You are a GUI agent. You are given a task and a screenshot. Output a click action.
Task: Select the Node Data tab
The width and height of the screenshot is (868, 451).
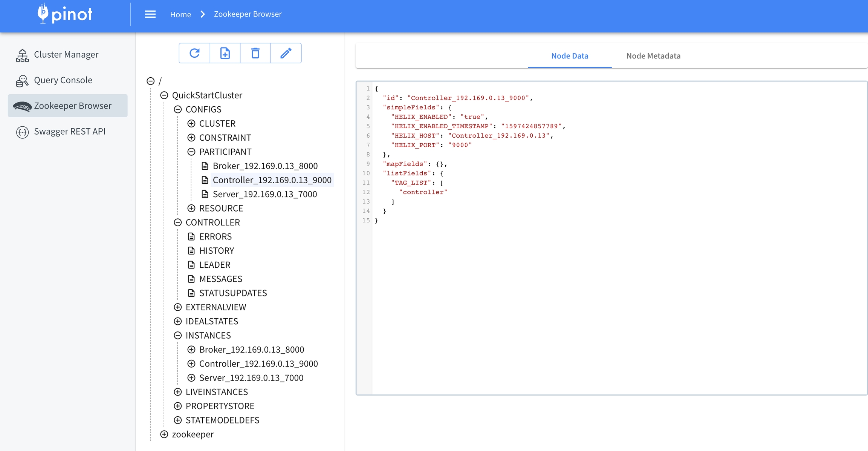pyautogui.click(x=569, y=56)
